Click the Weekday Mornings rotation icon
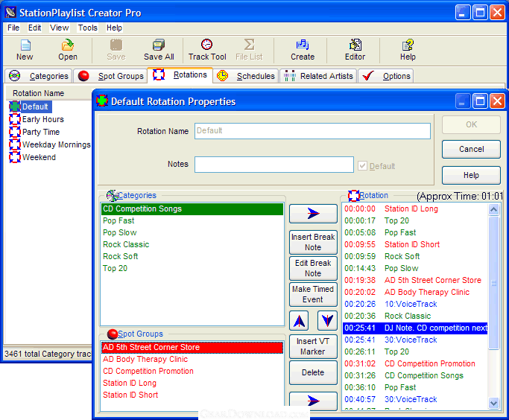 pyautogui.click(x=15, y=144)
